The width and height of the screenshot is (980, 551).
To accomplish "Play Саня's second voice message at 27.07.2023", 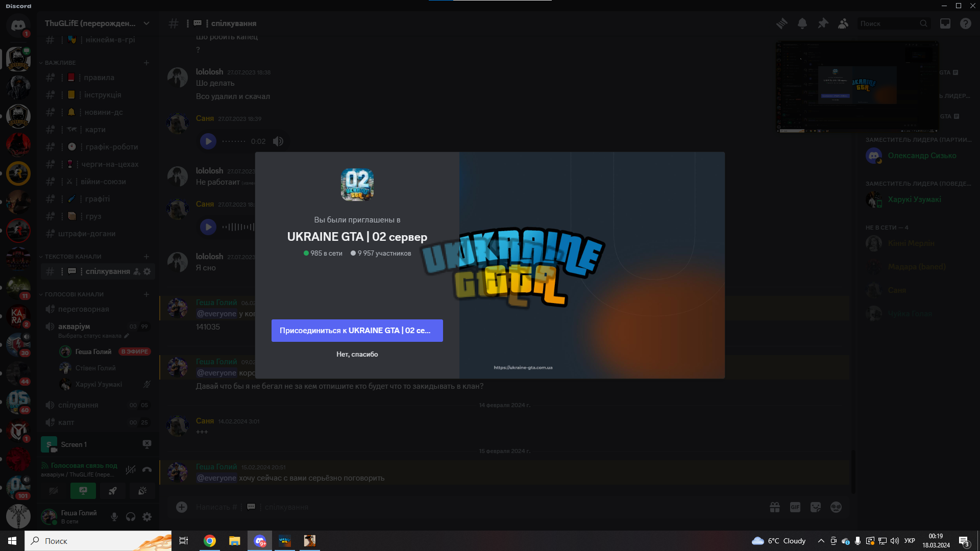I will pyautogui.click(x=208, y=227).
